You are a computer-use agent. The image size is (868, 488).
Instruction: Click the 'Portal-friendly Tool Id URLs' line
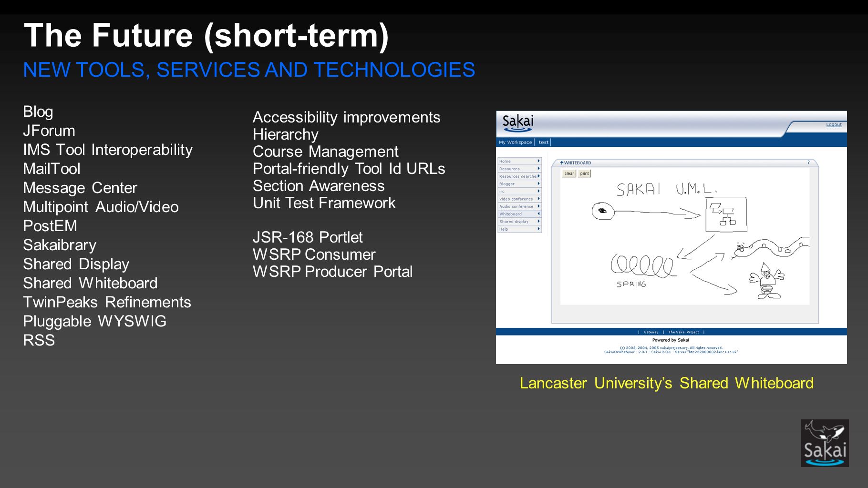coord(349,169)
